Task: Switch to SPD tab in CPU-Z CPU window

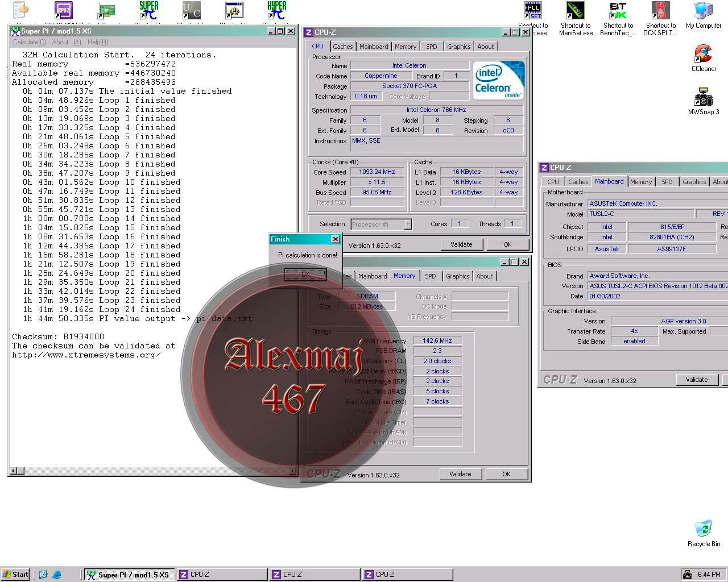Action: tap(432, 47)
